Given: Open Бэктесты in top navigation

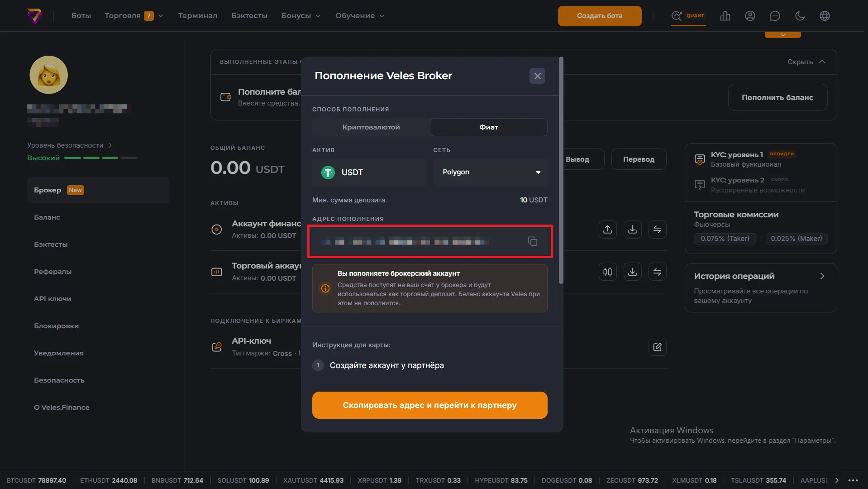Looking at the screenshot, I should (249, 16).
